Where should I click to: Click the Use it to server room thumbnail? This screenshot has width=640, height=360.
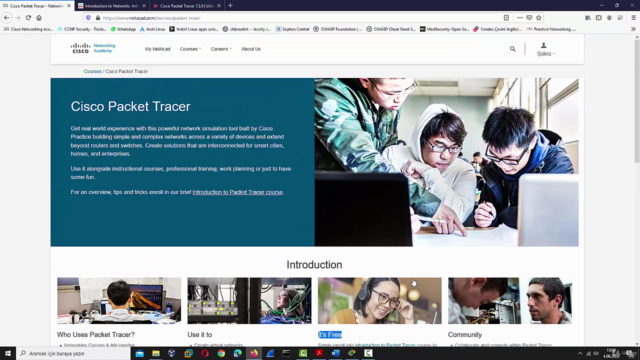(x=249, y=301)
